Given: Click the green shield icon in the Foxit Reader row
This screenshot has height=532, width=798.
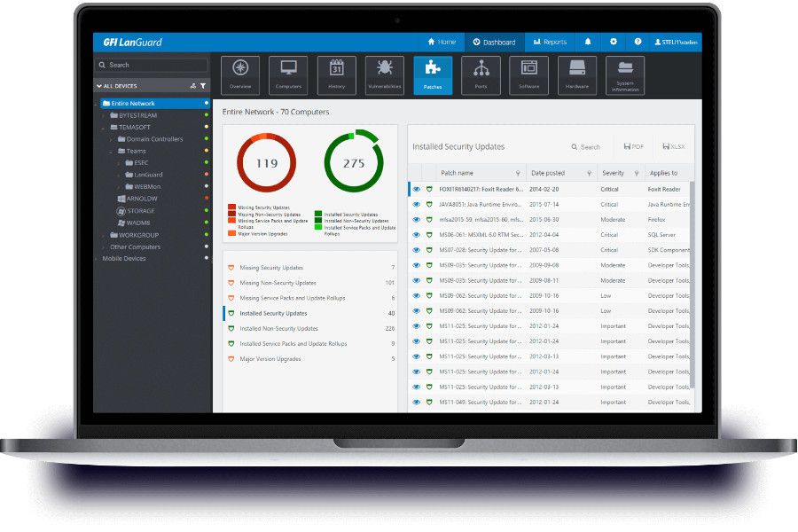Looking at the screenshot, I should point(429,189).
